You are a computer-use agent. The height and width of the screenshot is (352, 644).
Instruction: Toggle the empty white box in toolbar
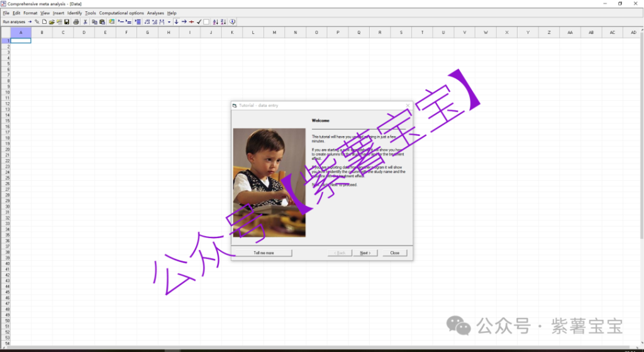click(x=206, y=22)
